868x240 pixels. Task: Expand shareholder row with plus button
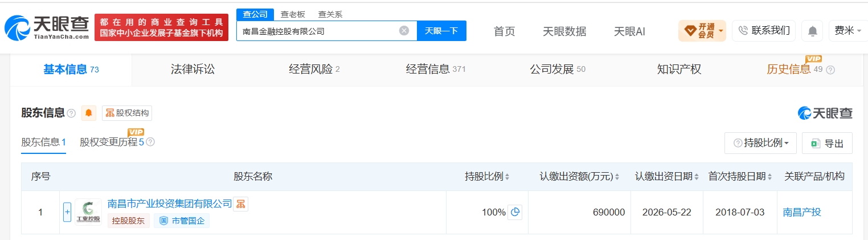pyautogui.click(x=67, y=212)
